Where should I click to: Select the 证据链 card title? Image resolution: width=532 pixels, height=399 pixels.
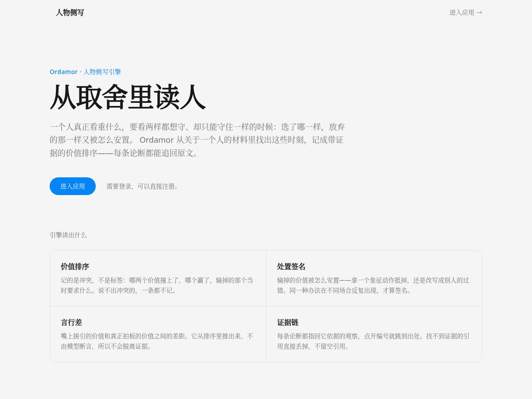tap(288, 322)
